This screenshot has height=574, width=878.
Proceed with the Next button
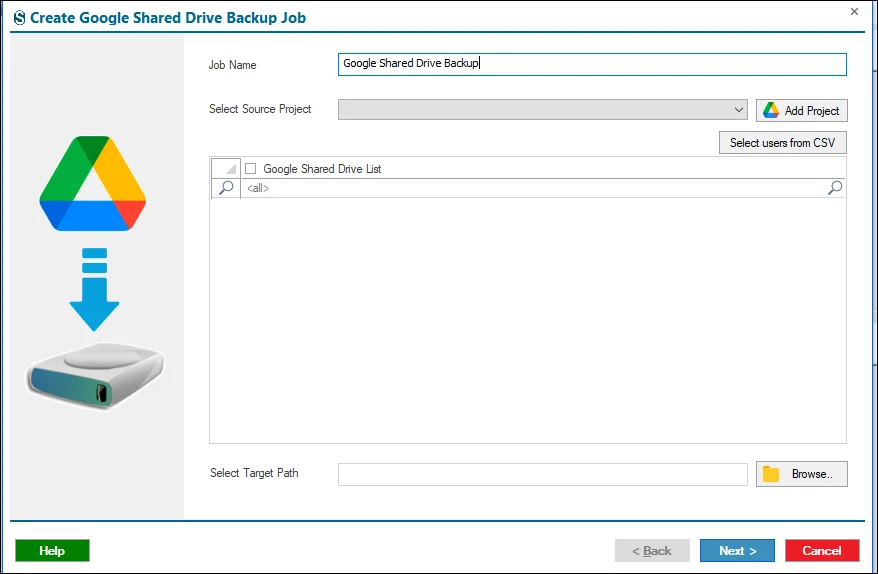(737, 550)
